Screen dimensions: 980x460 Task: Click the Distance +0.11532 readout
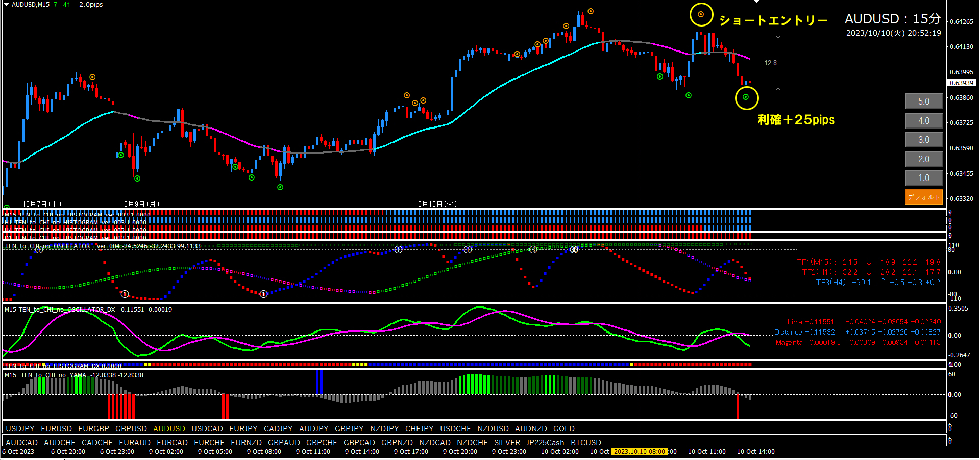(857, 332)
